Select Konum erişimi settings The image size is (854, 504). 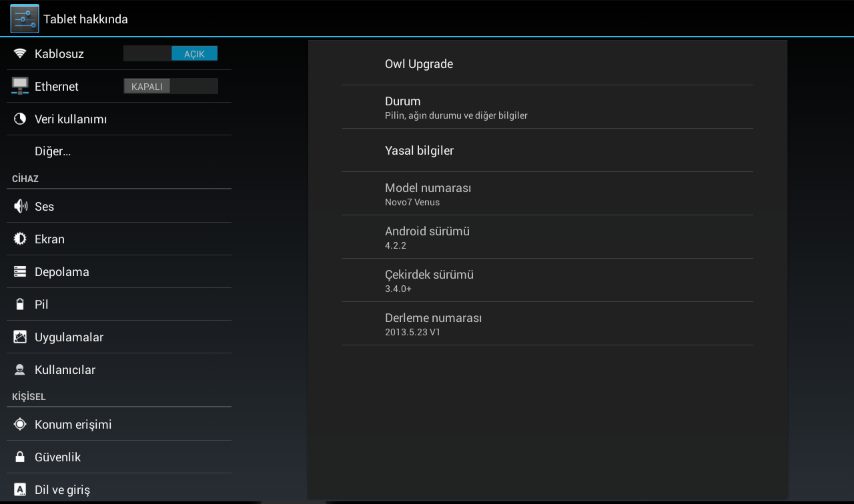119,424
